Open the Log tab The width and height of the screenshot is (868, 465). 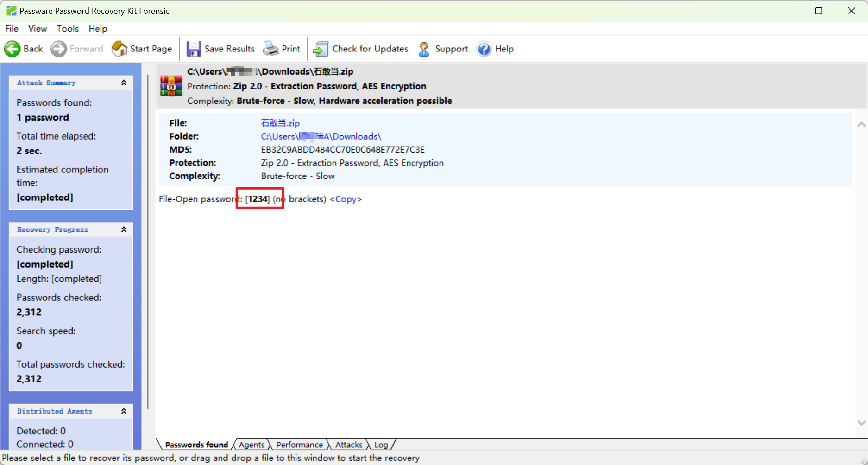pos(381,445)
